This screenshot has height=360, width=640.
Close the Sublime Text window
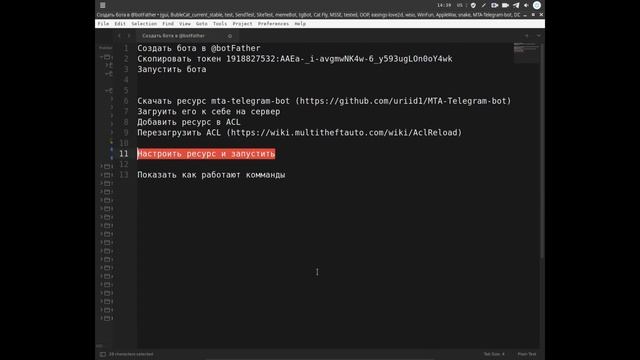(541, 15)
